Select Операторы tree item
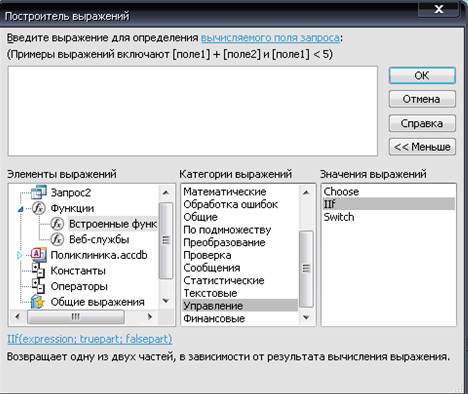 pos(79,286)
